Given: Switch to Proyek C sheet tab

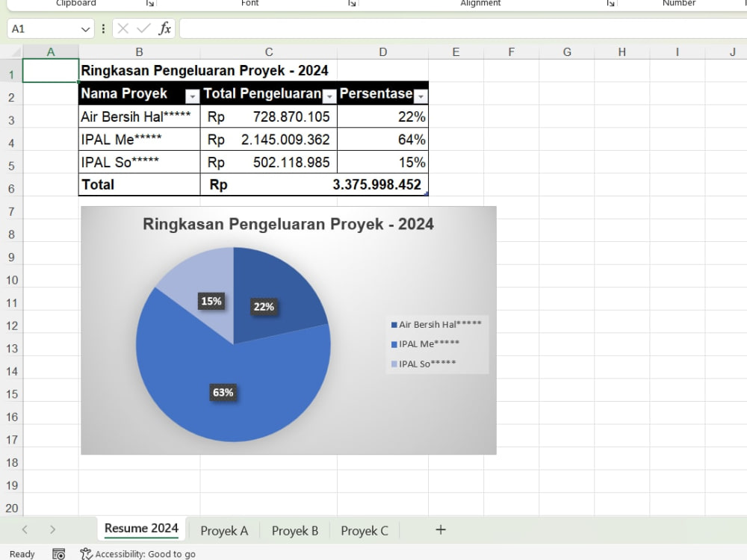Looking at the screenshot, I should (x=365, y=530).
